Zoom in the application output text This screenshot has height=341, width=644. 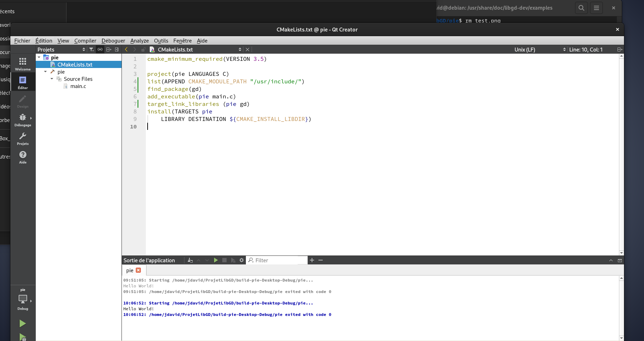click(x=312, y=260)
